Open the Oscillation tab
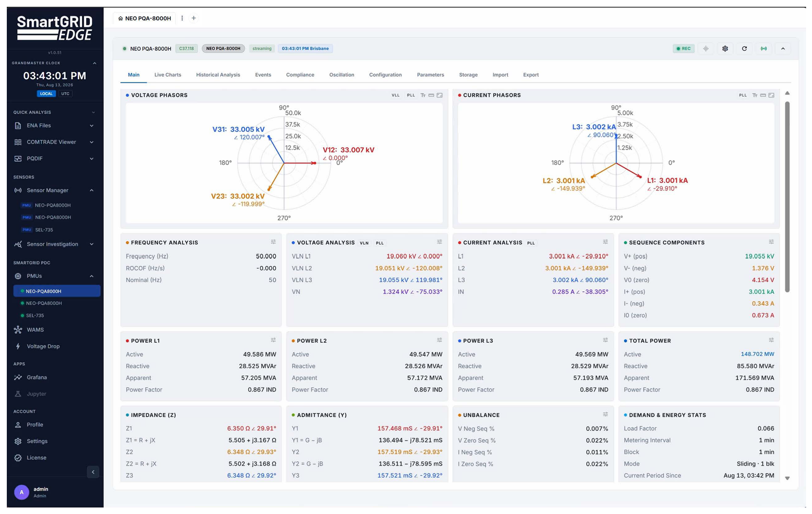Viewport: 812px width, 514px height. (x=342, y=75)
